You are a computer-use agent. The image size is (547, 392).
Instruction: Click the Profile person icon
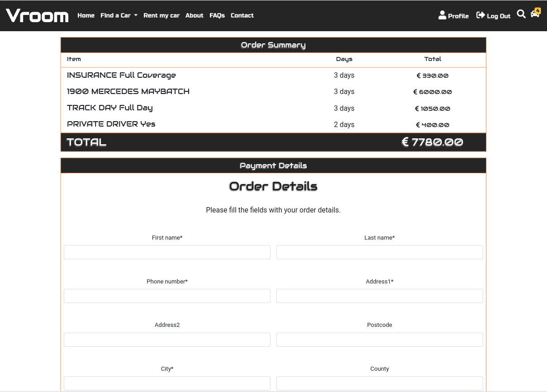(442, 15)
